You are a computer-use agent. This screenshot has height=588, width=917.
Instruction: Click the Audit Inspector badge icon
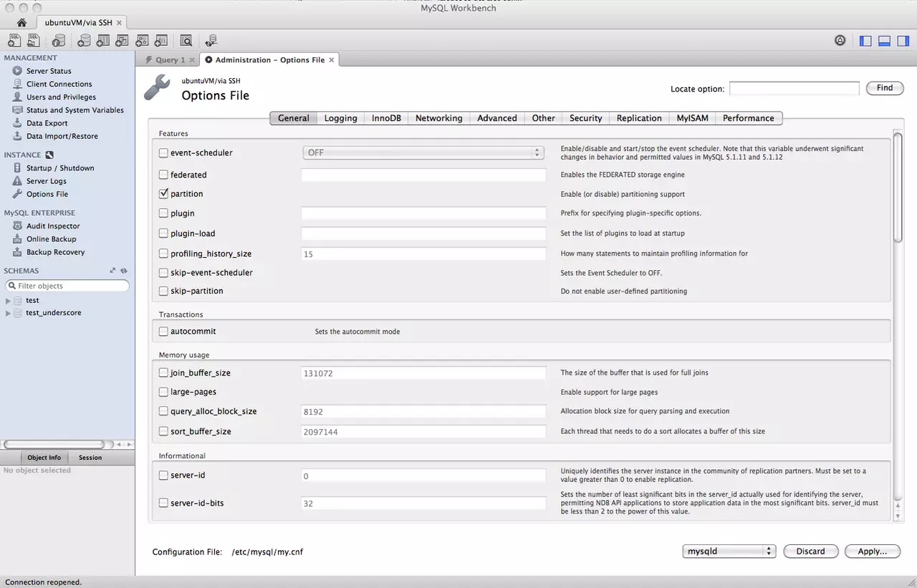pos(17,226)
